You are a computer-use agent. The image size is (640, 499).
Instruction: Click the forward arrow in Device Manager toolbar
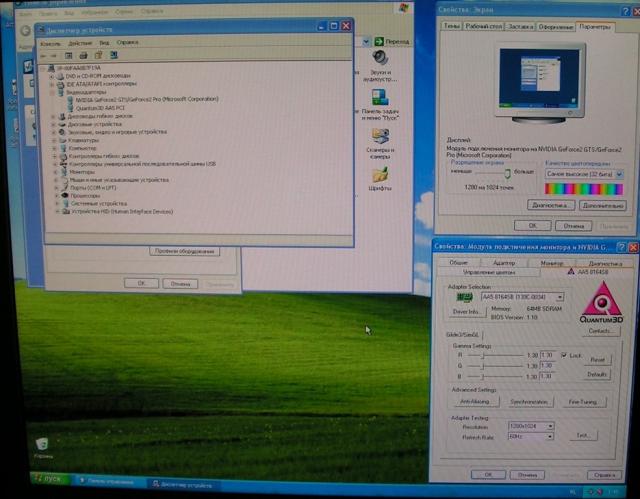tap(53, 55)
